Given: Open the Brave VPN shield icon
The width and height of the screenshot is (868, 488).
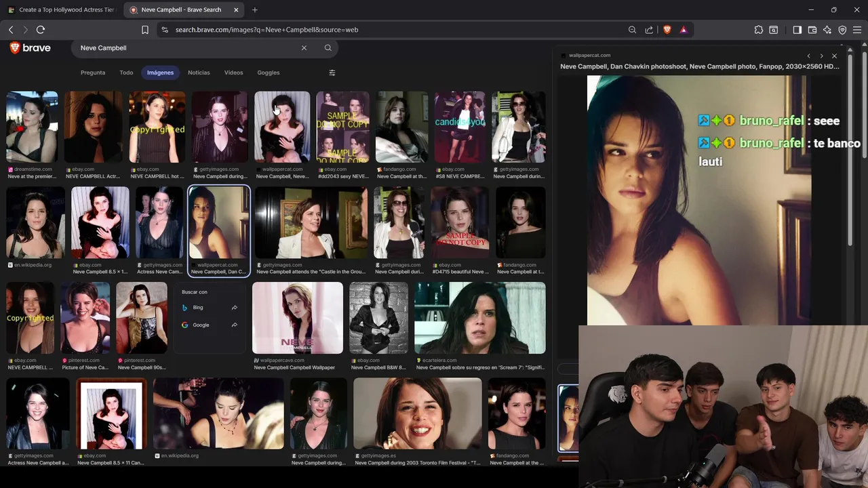Looking at the screenshot, I should [x=842, y=30].
